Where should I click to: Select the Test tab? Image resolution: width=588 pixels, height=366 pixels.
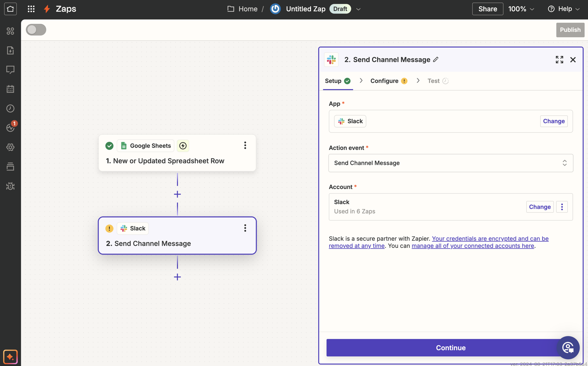click(x=435, y=81)
